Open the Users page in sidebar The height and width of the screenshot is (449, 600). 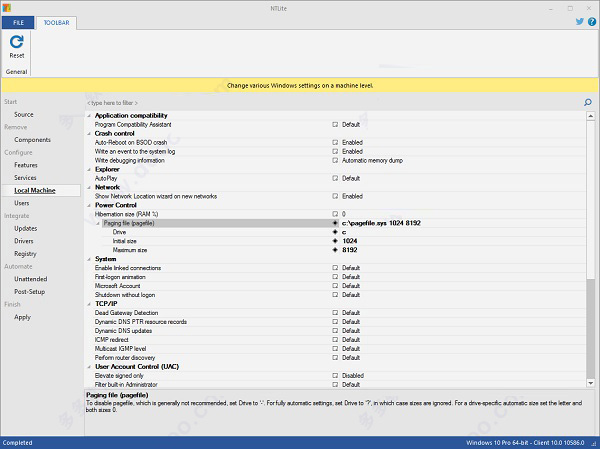point(21,203)
